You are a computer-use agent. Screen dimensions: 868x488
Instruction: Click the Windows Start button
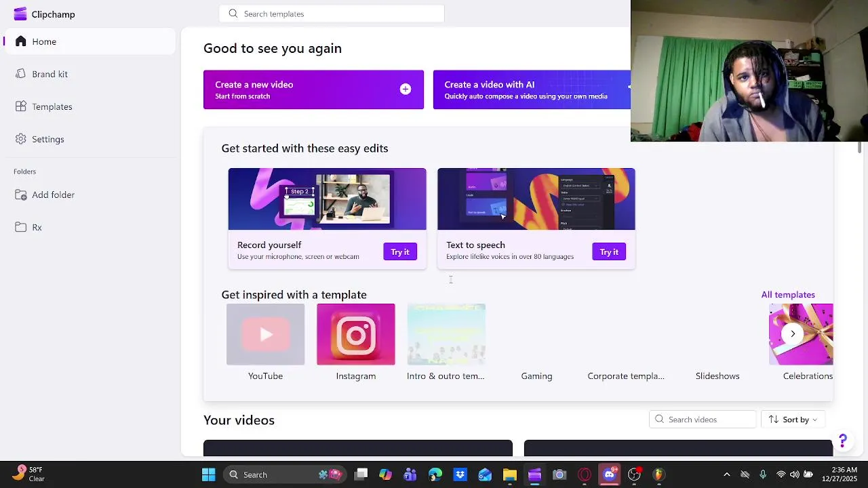(x=209, y=474)
